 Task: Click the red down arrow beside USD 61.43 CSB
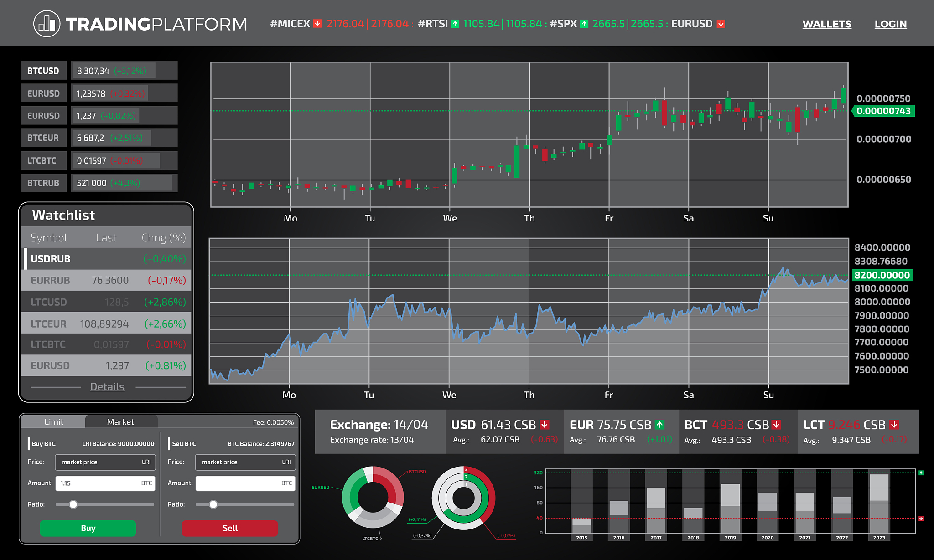(545, 425)
